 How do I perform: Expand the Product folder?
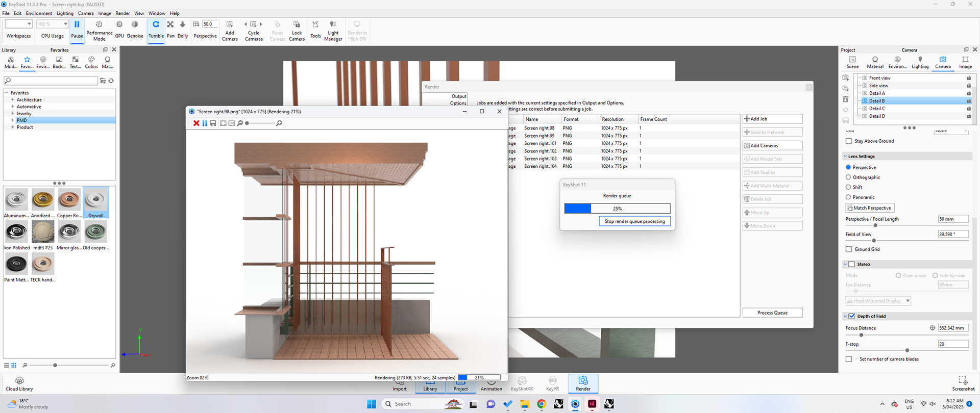12,127
